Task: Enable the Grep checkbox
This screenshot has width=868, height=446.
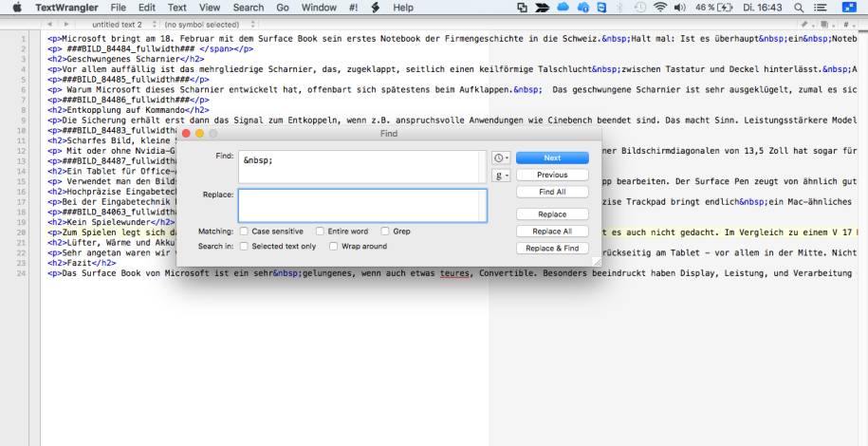Action: [385, 231]
